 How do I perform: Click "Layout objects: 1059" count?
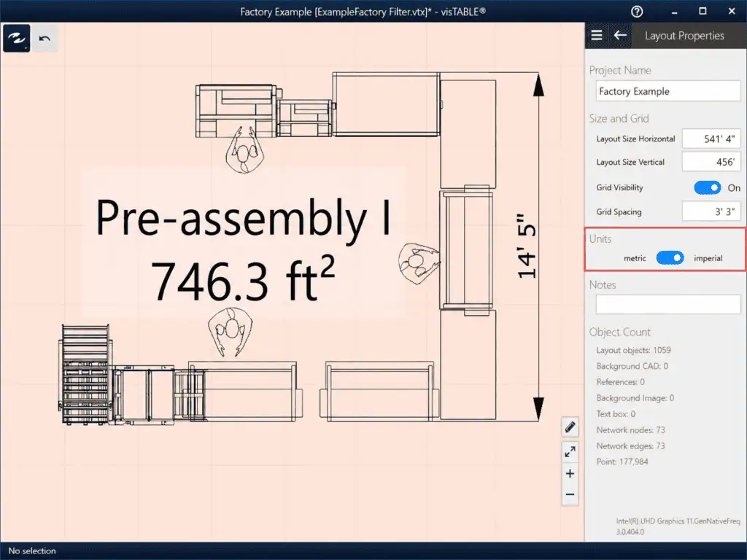(x=633, y=350)
